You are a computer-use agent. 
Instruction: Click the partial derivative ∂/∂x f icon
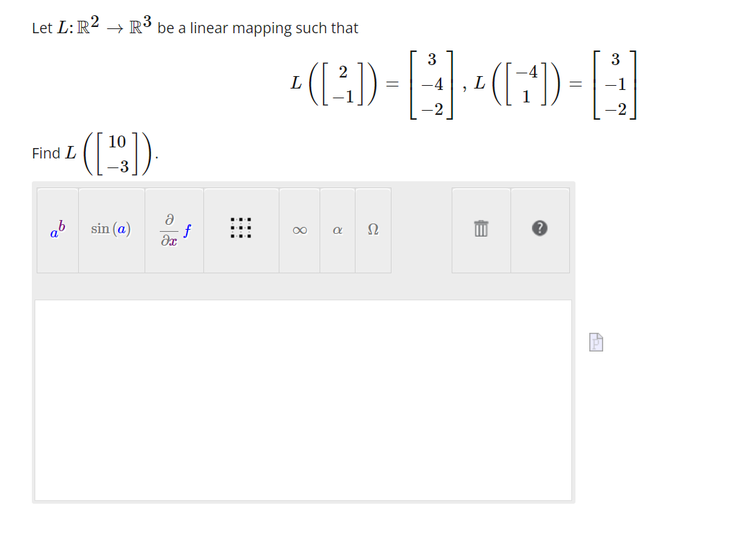click(x=174, y=230)
